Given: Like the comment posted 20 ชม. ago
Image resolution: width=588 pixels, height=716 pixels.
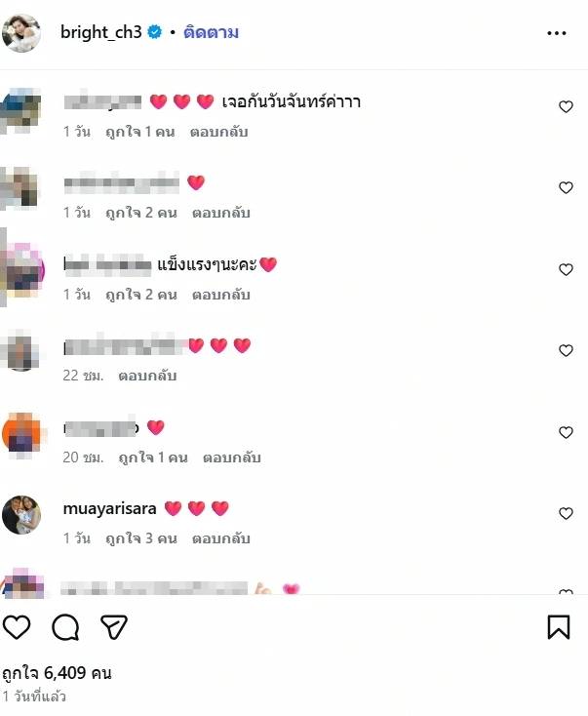Looking at the screenshot, I should [566, 432].
